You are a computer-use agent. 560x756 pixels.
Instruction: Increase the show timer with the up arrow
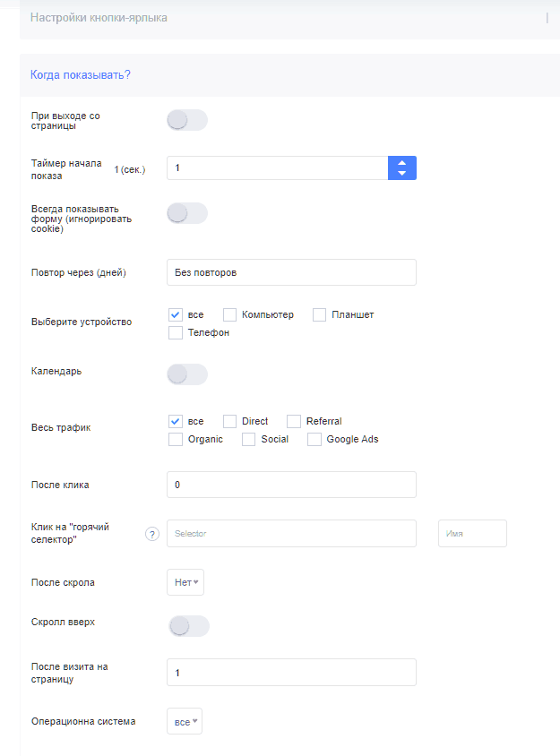pos(401,163)
